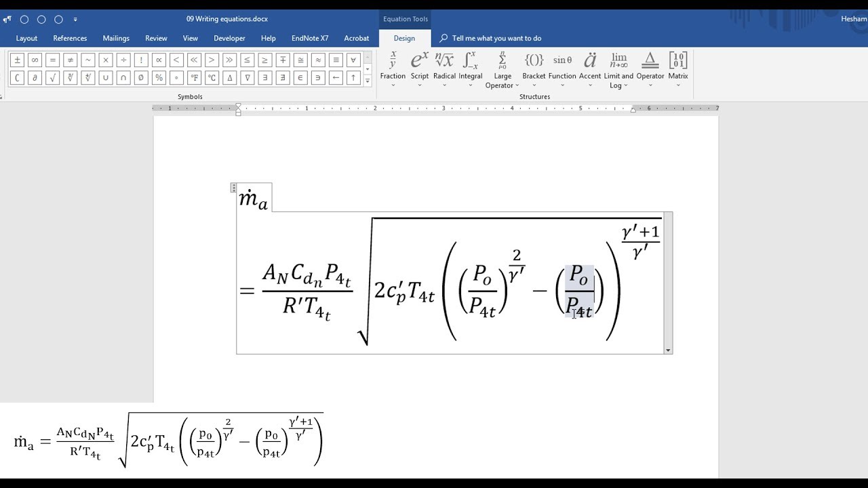This screenshot has height=488, width=868.
Task: Insert the minus-plus symbol
Action: (x=282, y=60)
